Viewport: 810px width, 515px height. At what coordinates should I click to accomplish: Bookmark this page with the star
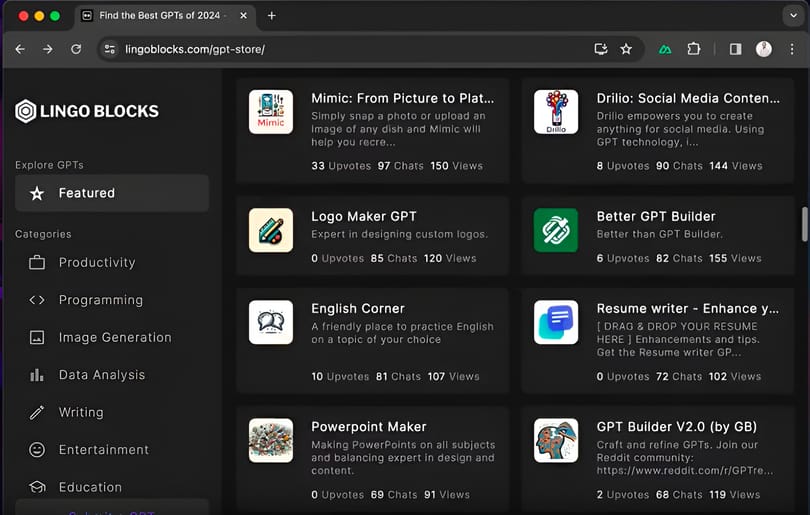[x=626, y=49]
